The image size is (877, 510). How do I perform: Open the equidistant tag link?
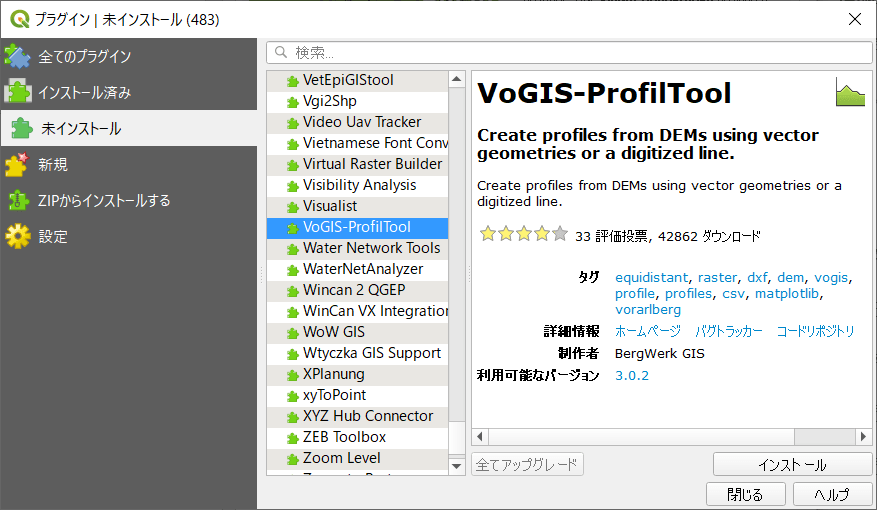(652, 278)
